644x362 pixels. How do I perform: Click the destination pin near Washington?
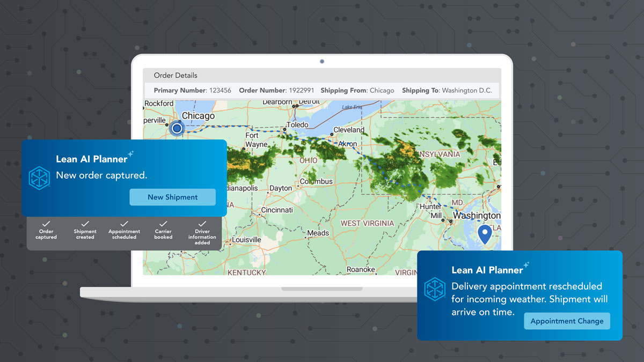(485, 235)
